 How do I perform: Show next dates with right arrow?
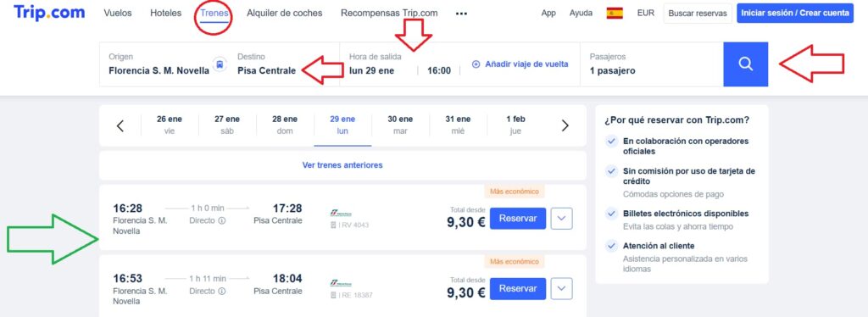565,125
